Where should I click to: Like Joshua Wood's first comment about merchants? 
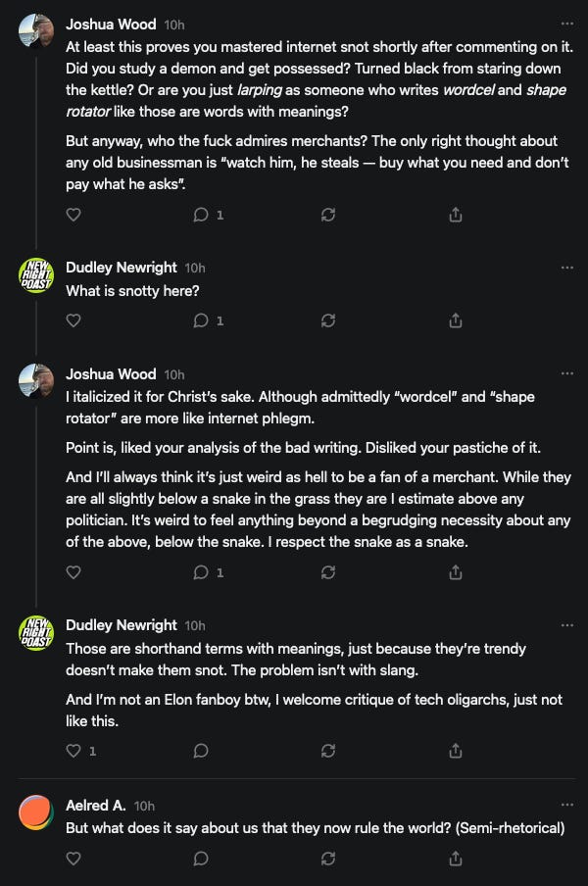73,215
